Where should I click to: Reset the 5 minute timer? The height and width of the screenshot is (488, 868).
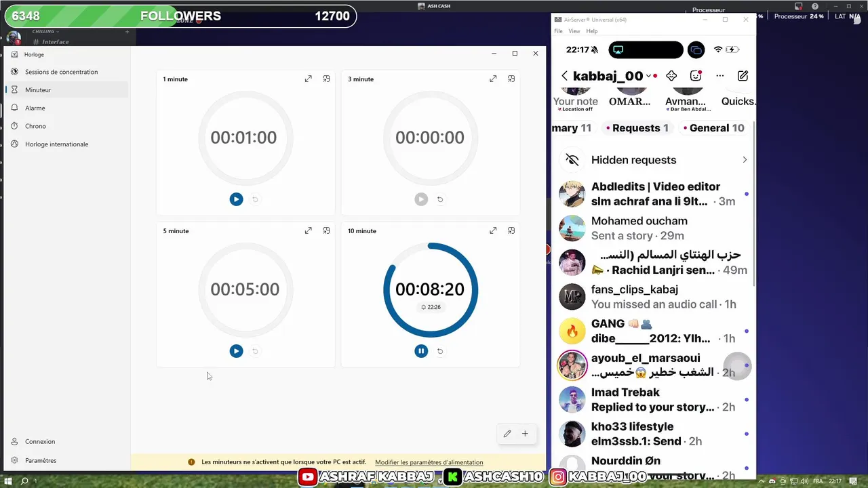255,351
